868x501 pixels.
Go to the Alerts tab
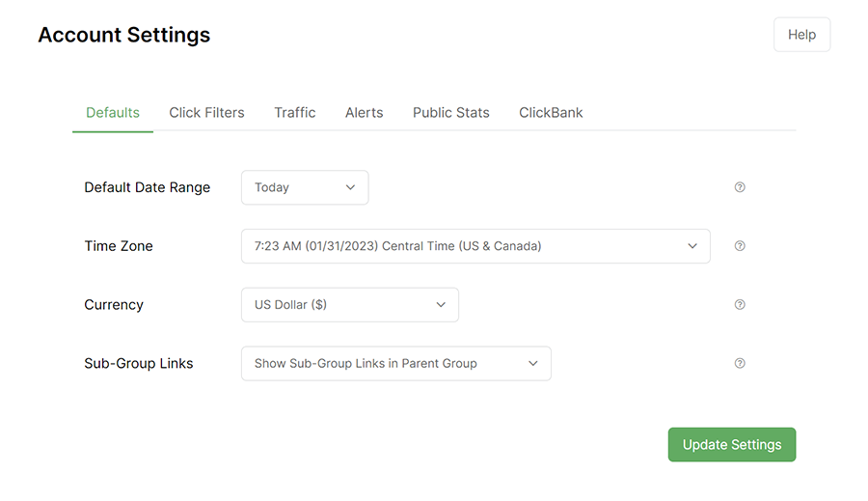point(364,113)
